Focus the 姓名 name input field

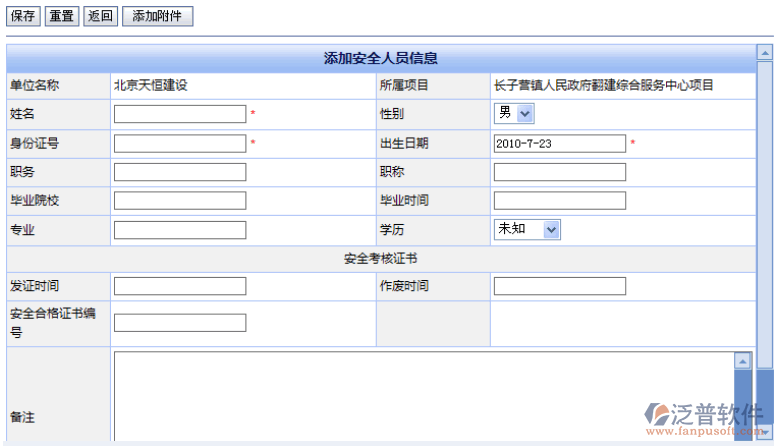180,114
